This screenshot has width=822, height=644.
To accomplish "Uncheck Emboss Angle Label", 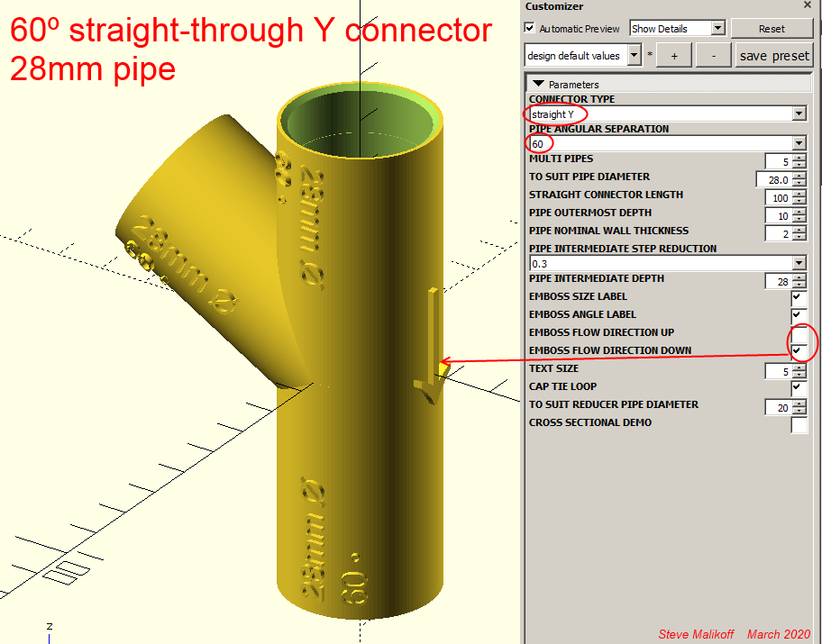I will 797,314.
